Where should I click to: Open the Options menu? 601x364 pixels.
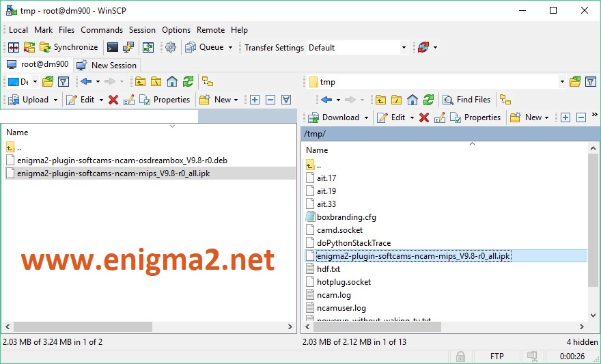(176, 30)
